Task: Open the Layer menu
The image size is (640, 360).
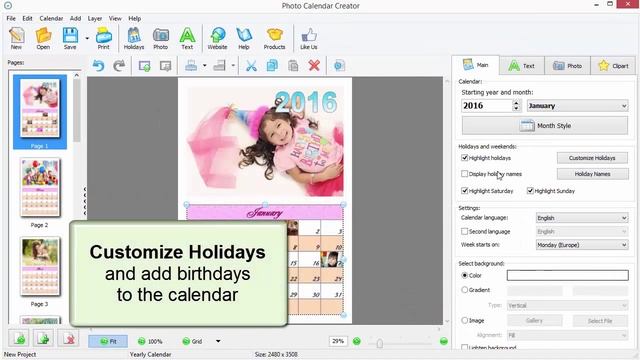Action: 95,18
